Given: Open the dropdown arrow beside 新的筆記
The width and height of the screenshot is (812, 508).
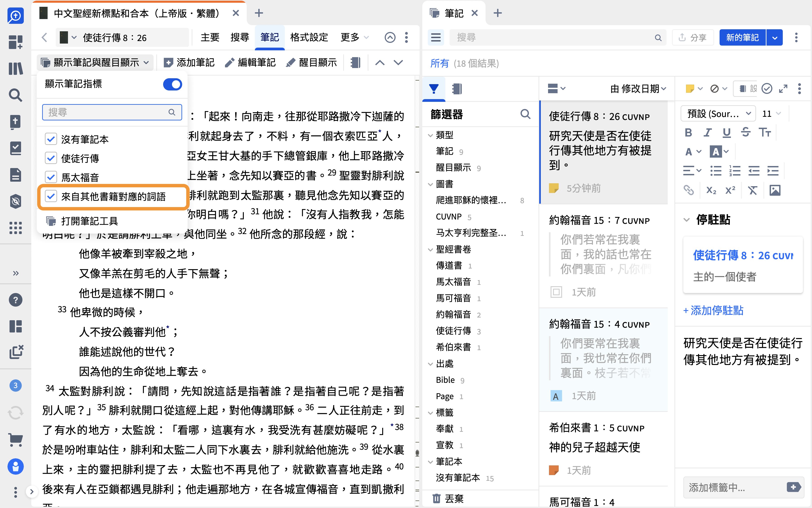Looking at the screenshot, I should coord(775,37).
